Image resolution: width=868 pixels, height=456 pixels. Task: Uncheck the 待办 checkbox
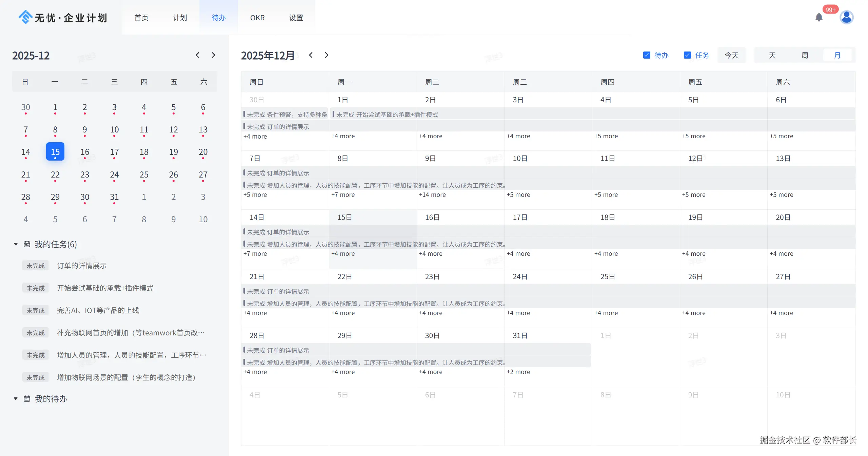coord(647,55)
